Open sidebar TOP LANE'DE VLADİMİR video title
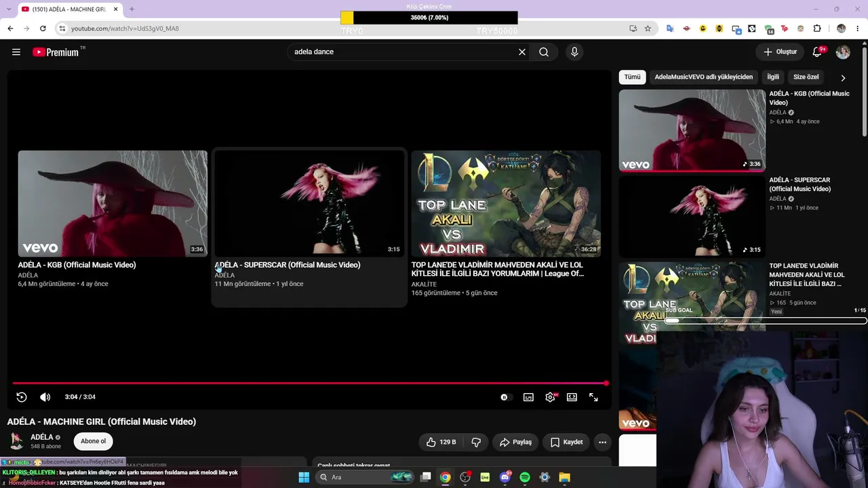 pos(807,274)
